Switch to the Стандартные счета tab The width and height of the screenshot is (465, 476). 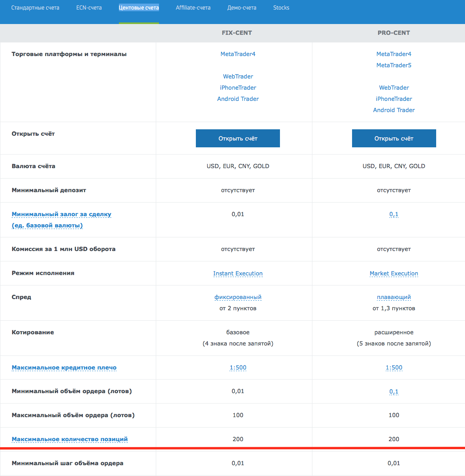click(35, 8)
